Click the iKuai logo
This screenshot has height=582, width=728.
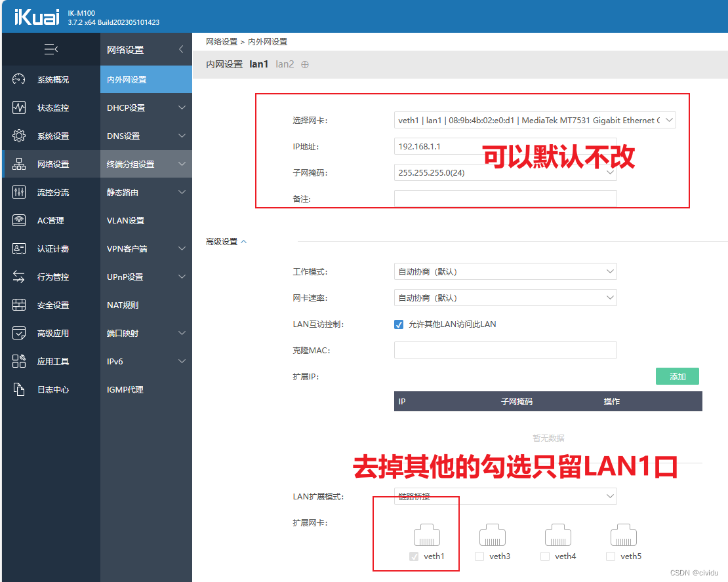(x=37, y=18)
